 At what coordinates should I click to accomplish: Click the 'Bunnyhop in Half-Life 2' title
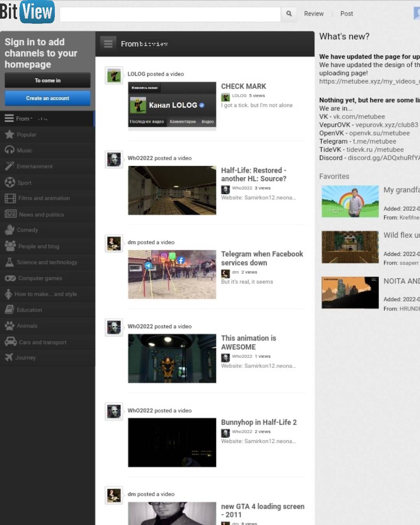pyautogui.click(x=259, y=422)
